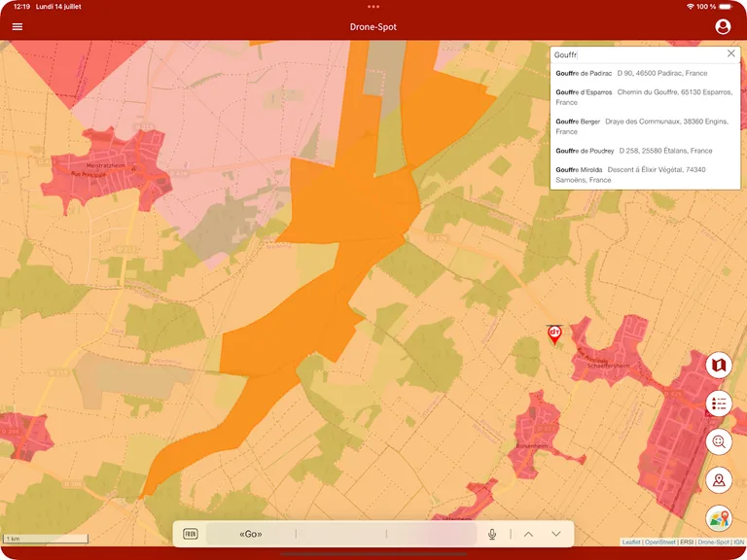
Task: Open the user profile account icon
Action: click(x=723, y=26)
